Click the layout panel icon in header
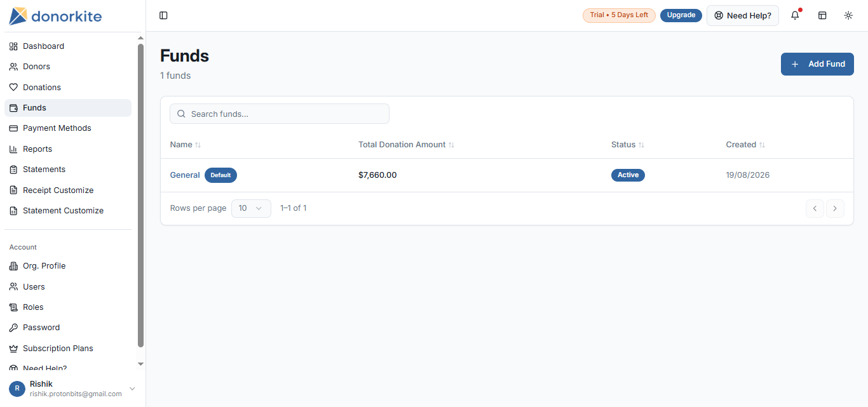Image resolution: width=868 pixels, height=407 pixels. 822,15
